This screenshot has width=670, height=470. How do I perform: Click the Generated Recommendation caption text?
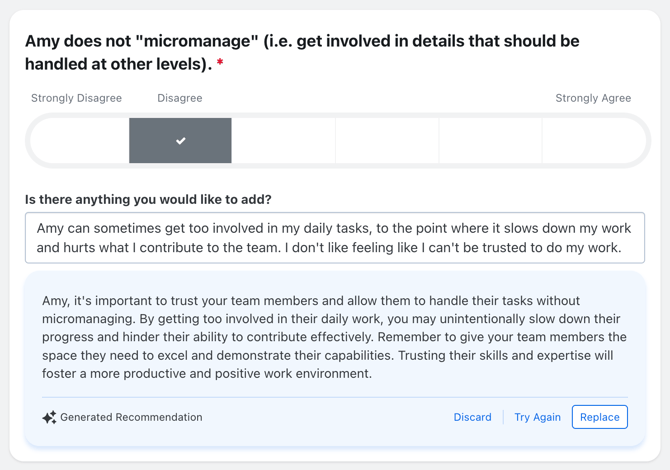click(x=131, y=417)
